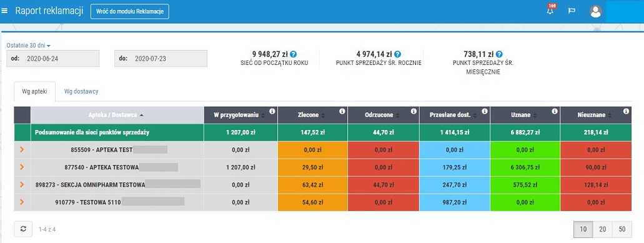Click the flag icon in header
This screenshot has height=243, width=644.
572,11
